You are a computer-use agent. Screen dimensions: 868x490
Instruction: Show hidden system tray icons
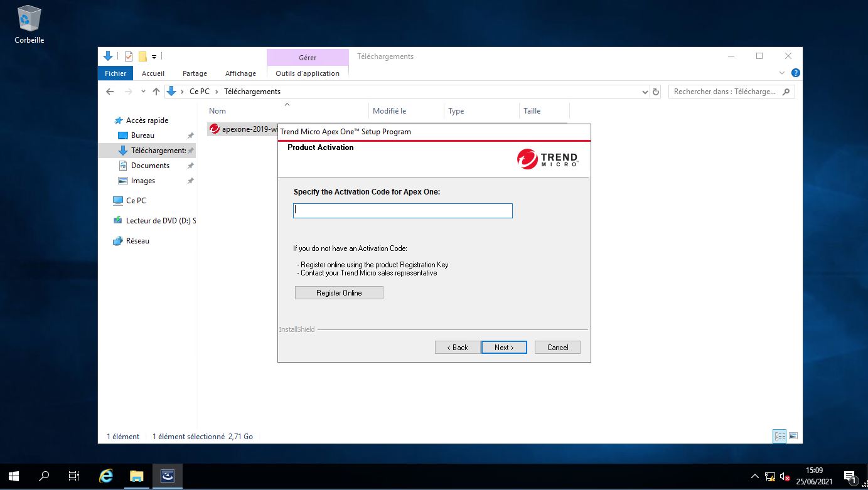tap(754, 477)
